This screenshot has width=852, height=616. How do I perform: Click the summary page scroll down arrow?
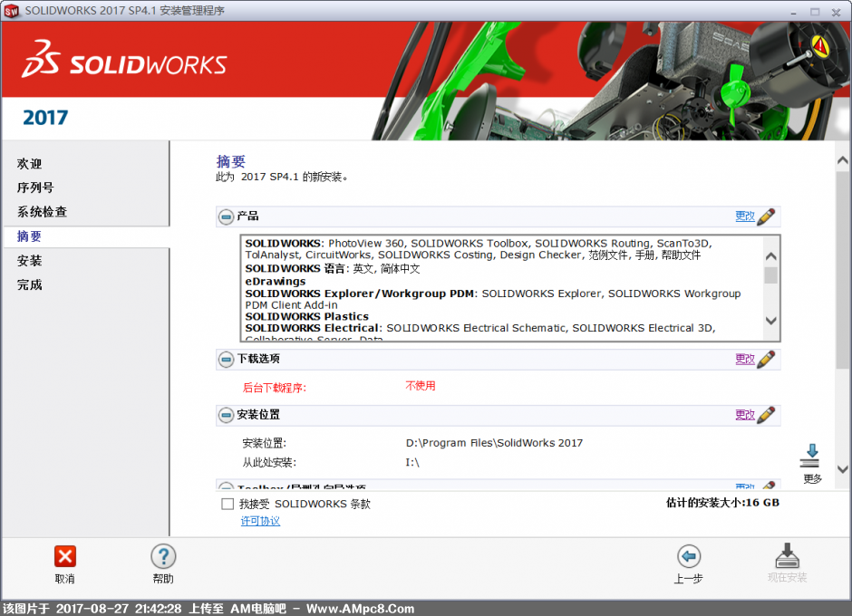843,469
